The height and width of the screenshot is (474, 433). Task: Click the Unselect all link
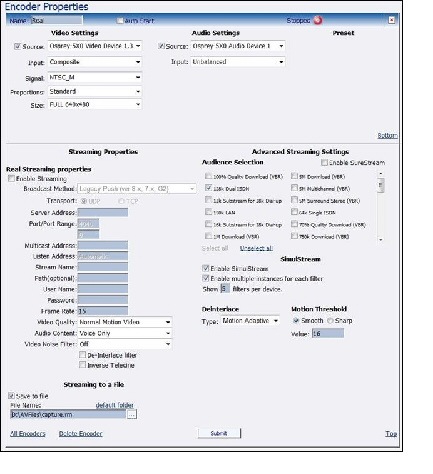[x=256, y=248]
